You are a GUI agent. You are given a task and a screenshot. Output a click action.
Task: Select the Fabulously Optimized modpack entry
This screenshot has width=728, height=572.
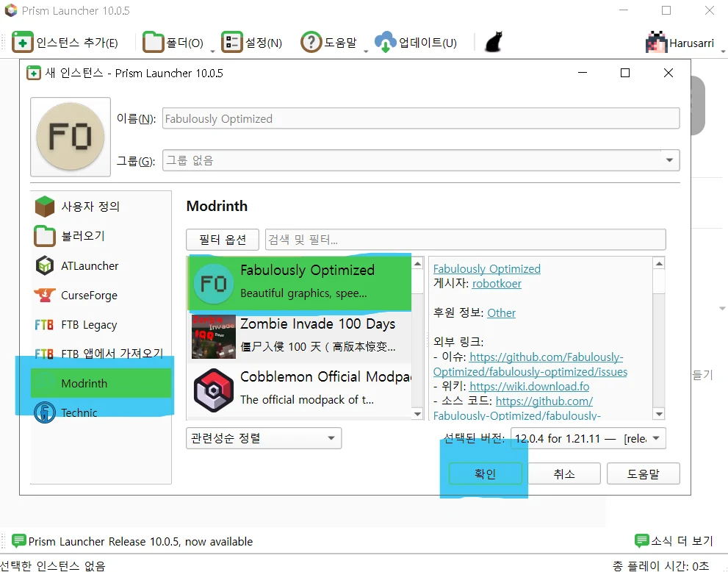coord(300,283)
